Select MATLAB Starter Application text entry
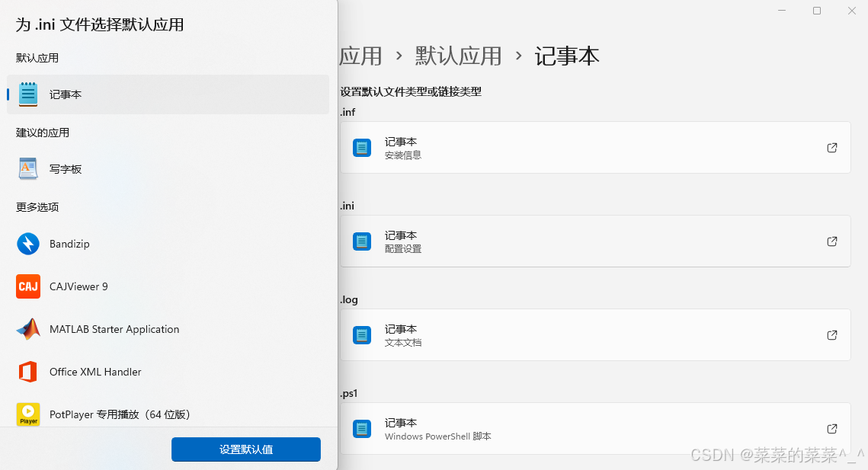The image size is (868, 470). tap(114, 329)
